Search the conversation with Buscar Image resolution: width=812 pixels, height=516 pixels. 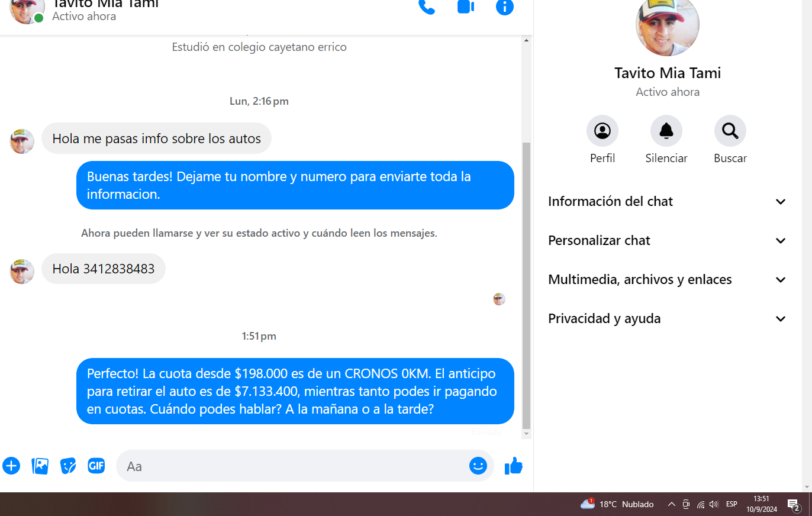[x=730, y=131]
